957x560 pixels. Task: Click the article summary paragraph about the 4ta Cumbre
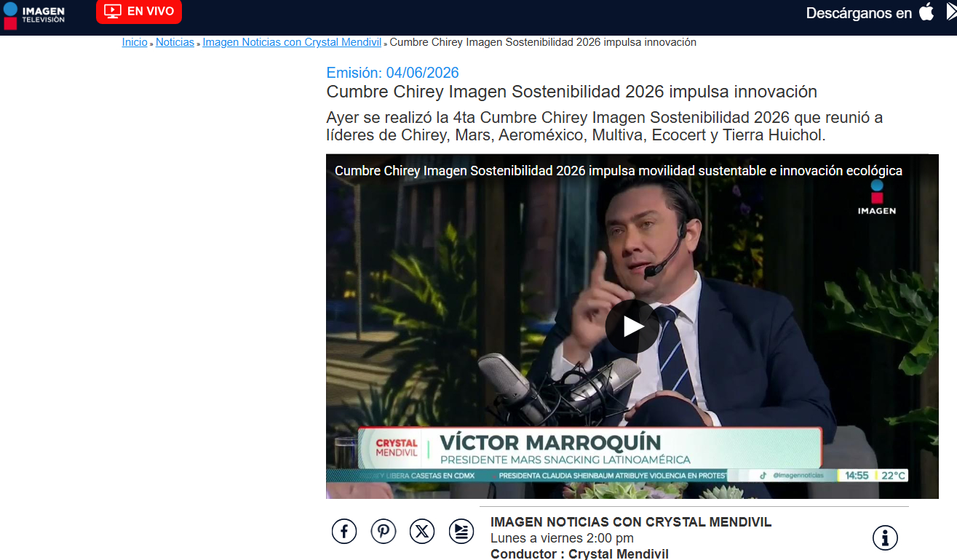pos(605,127)
